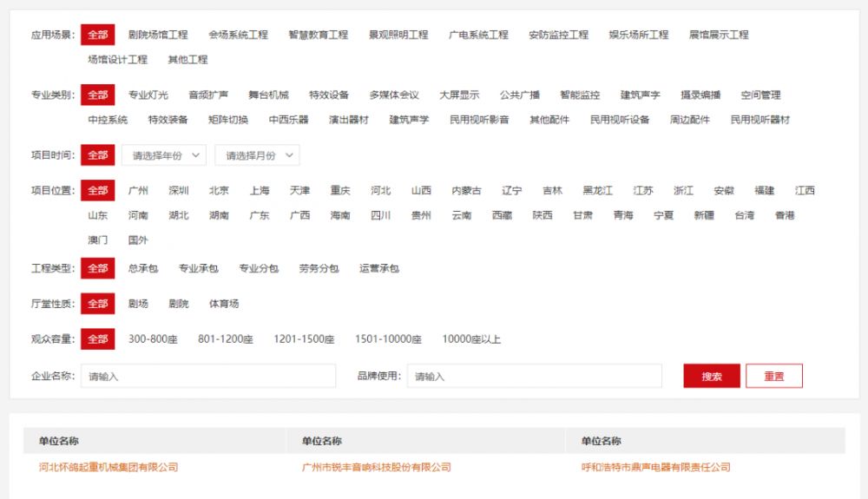Choose 运营承包 under 工程类型

click(379, 269)
